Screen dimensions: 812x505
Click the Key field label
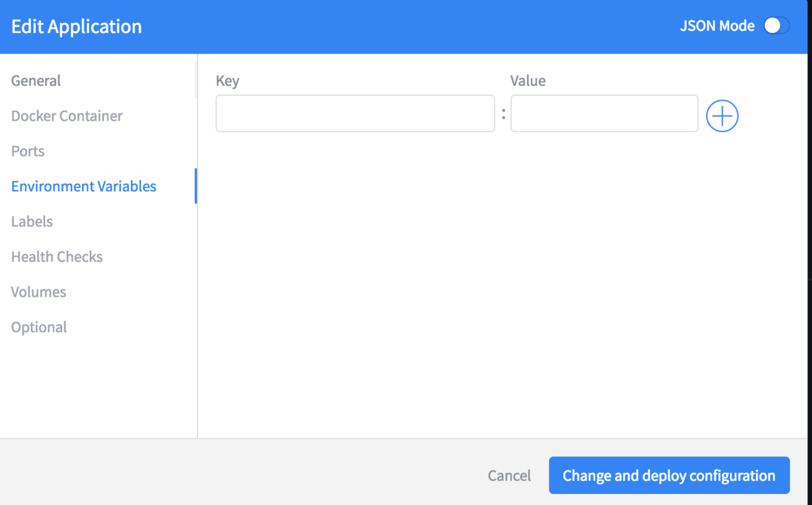coord(228,81)
